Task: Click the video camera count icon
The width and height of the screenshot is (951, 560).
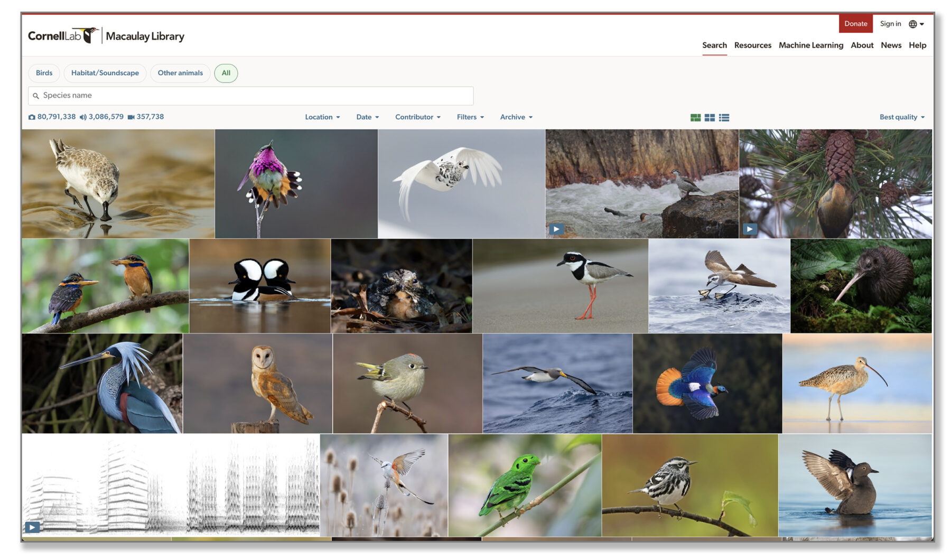Action: coord(131,117)
